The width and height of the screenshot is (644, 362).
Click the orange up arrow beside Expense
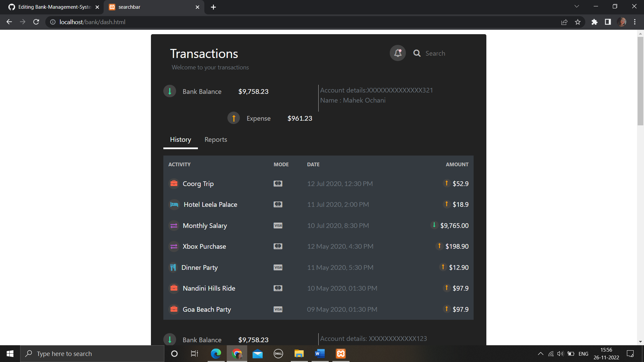coord(233,118)
